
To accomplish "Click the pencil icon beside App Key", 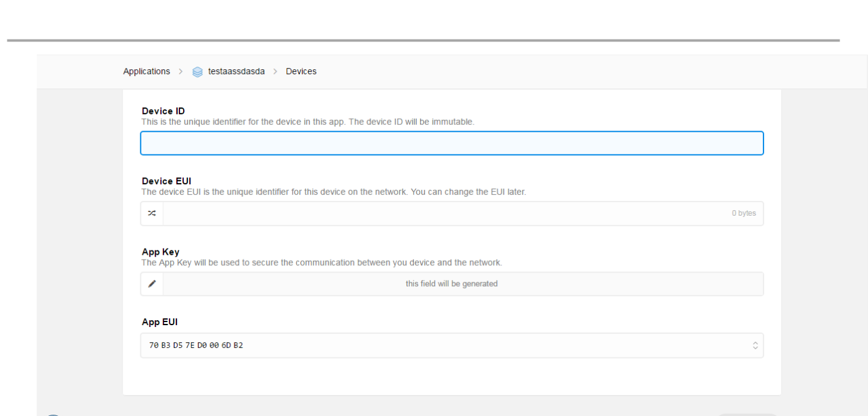I will click(x=152, y=284).
